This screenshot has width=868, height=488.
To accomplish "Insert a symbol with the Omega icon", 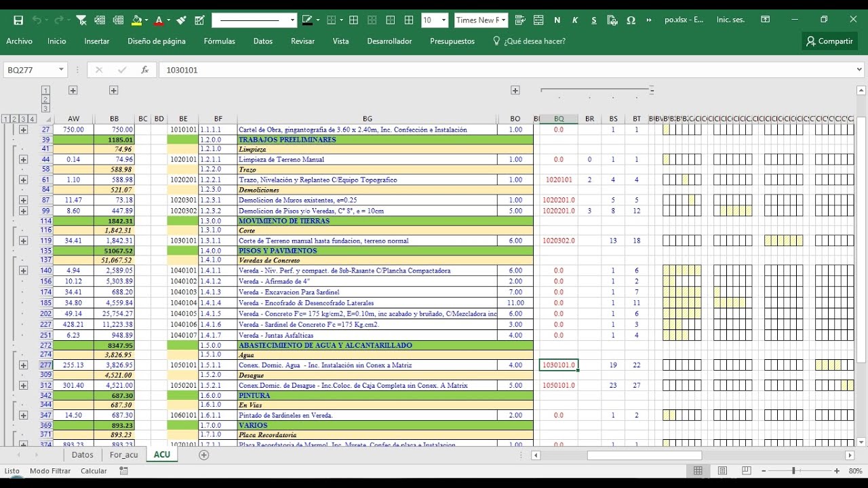I will click(x=631, y=20).
